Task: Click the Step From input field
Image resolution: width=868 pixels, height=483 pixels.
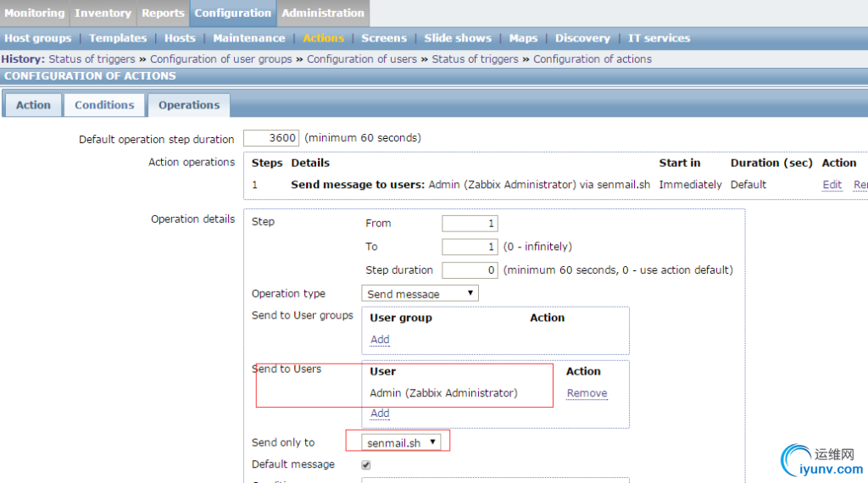Action: tap(470, 224)
